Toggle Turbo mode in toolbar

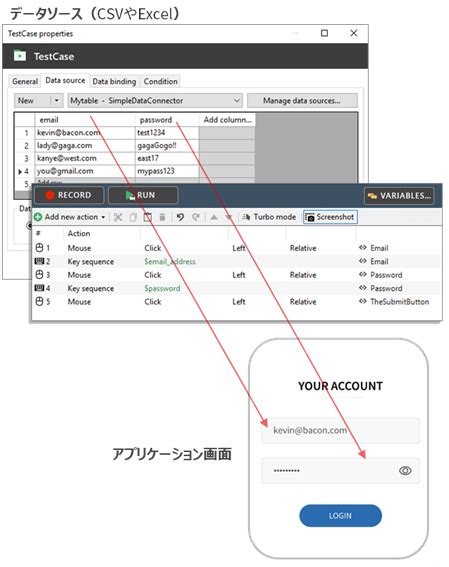tap(269, 217)
